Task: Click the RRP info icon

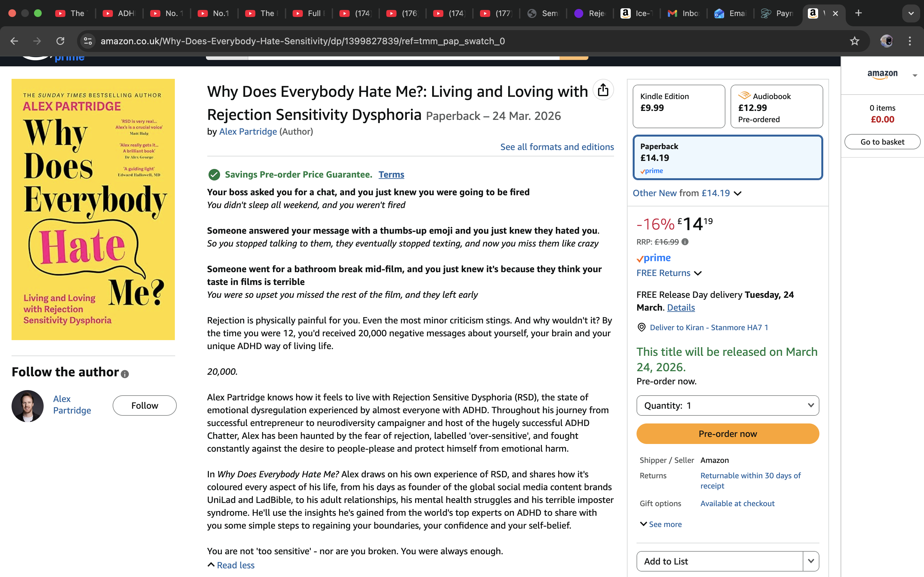Action: click(685, 242)
